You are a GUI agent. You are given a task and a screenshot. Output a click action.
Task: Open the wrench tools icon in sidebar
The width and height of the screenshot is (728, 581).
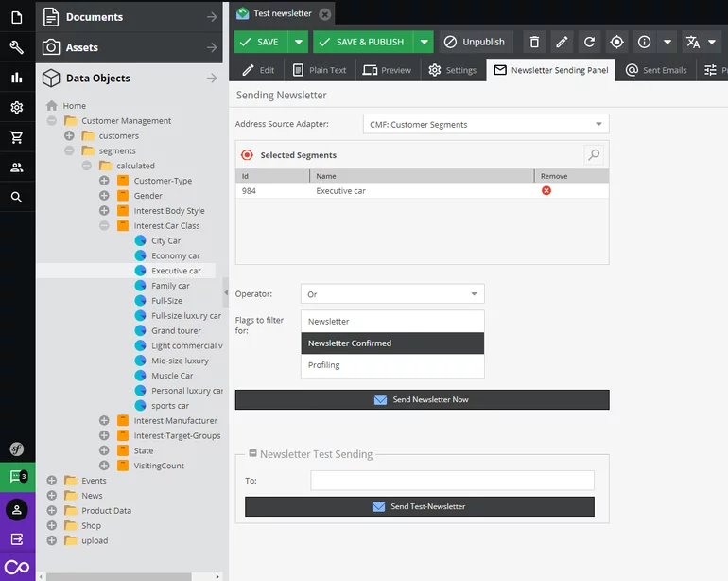coord(17,47)
